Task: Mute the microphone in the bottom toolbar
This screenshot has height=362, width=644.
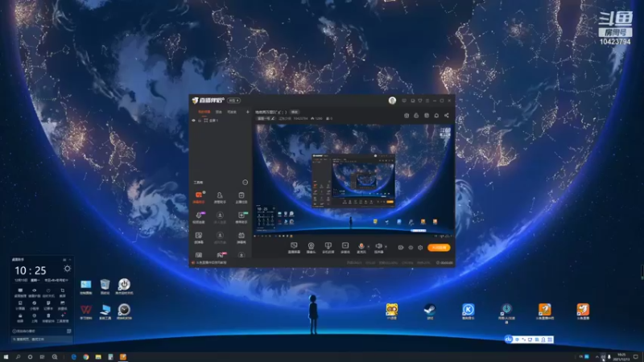Action: [x=361, y=247]
